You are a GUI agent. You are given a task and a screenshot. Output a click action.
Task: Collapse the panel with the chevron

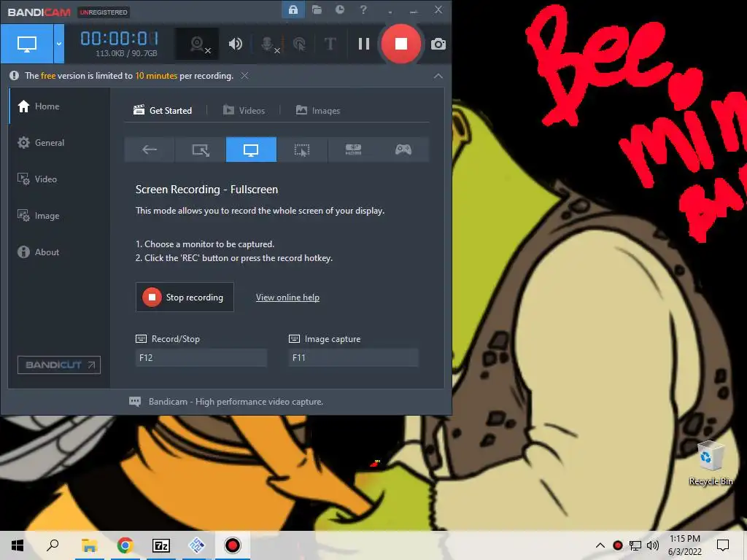438,76
